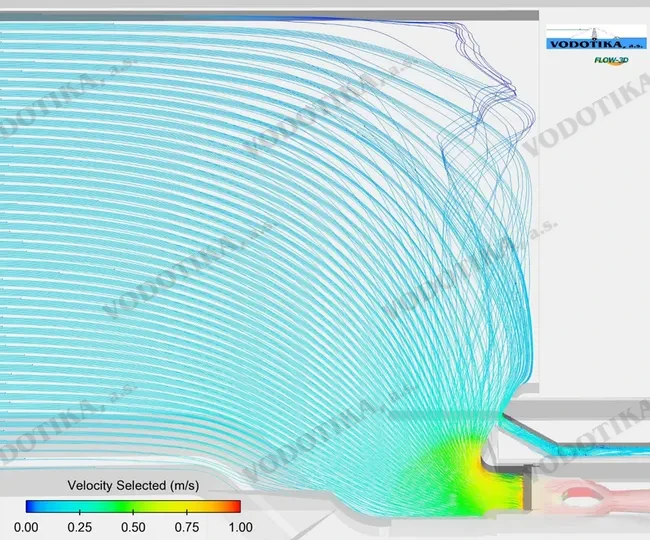
Task: Click the Vodotika a.s. company logo
Action: [596, 38]
